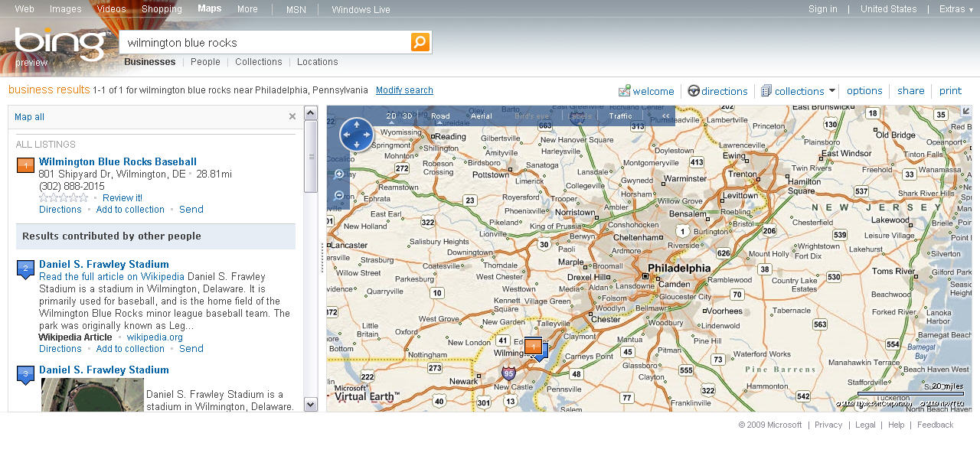Shrink the map using the corner arrow icon
The height and width of the screenshot is (456, 980).
965,112
